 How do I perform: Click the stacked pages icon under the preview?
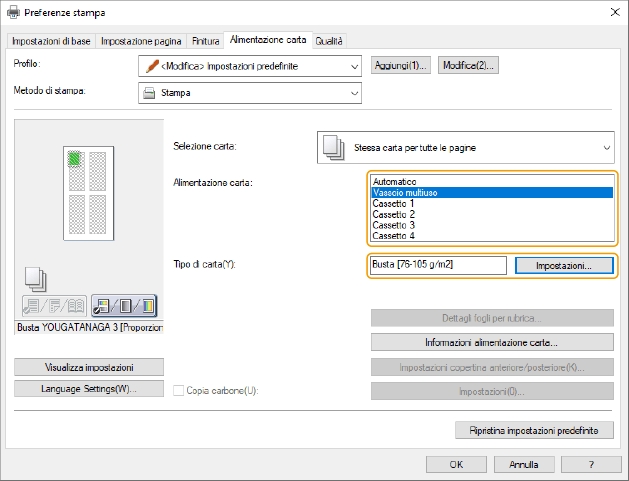(x=34, y=279)
